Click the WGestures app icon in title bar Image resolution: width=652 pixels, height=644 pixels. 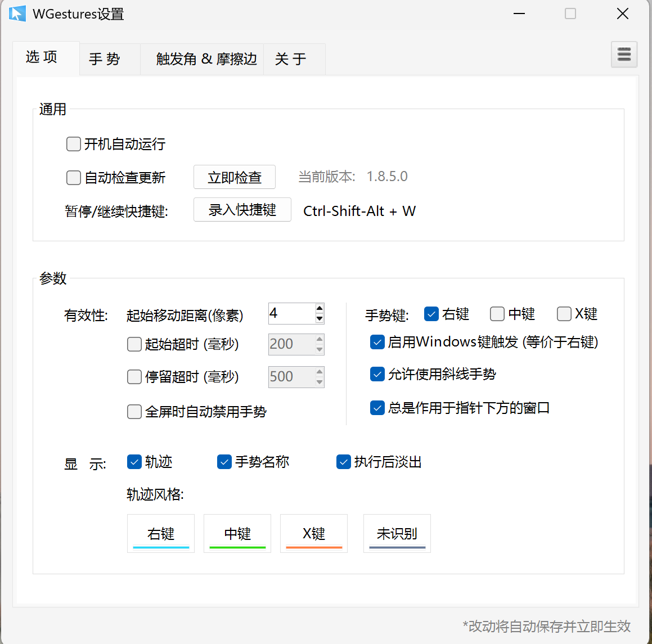pos(17,13)
